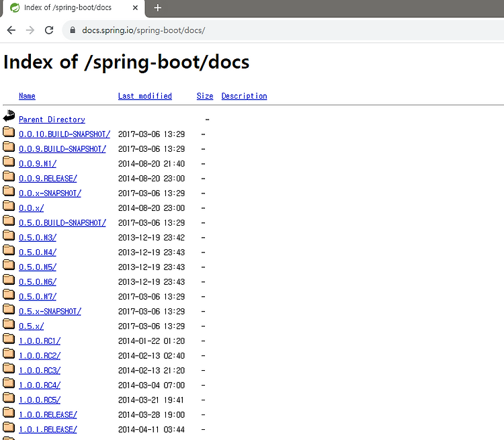This screenshot has width=504, height=440.
Task: Click folder icon next to 1.0.1.RELEASE
Action: pyautogui.click(x=9, y=427)
